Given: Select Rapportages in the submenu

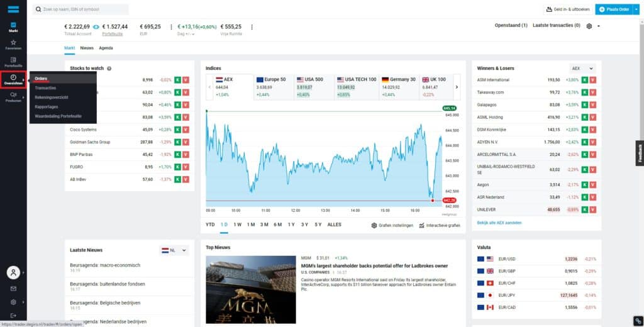Looking at the screenshot, I should point(47,107).
